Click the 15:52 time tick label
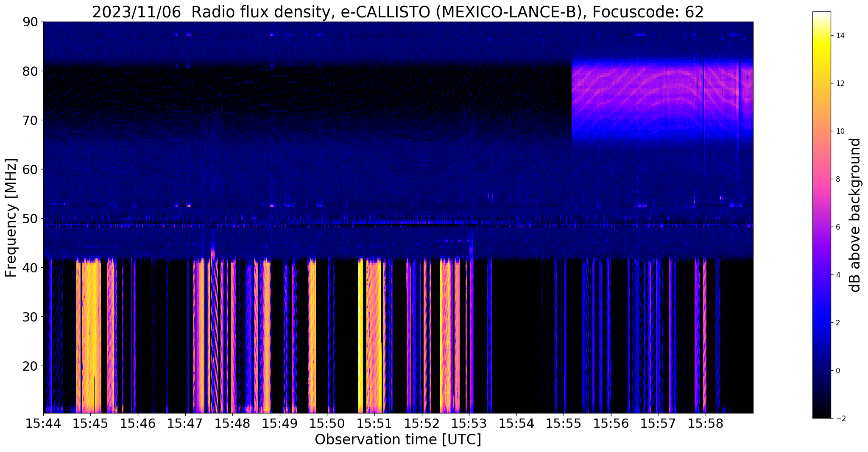This screenshot has width=868, height=452. pyautogui.click(x=422, y=423)
